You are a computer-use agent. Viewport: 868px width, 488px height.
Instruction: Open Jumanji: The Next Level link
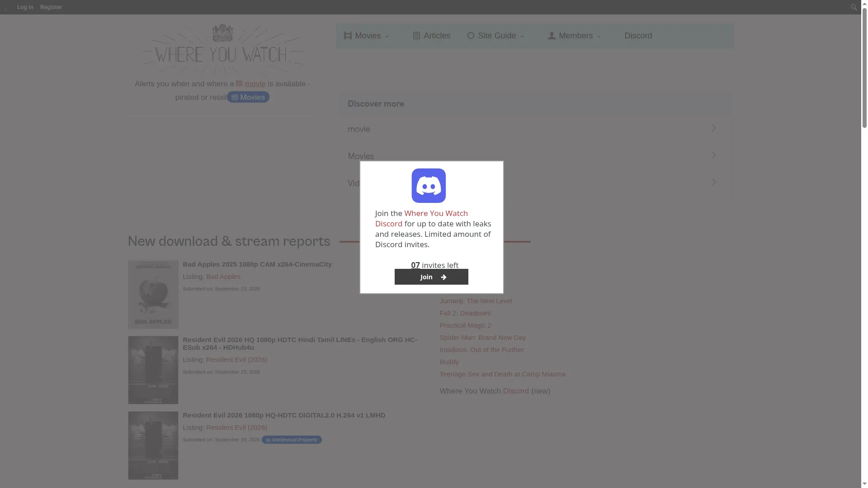point(476,301)
